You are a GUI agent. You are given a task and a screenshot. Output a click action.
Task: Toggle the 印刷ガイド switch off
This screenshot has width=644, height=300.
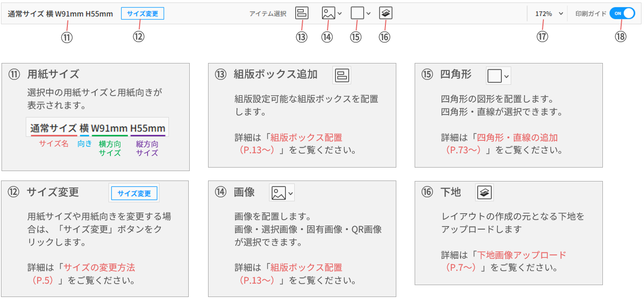(x=622, y=13)
